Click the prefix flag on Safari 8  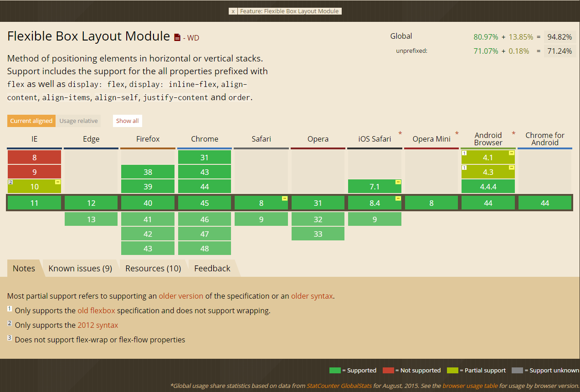click(285, 199)
